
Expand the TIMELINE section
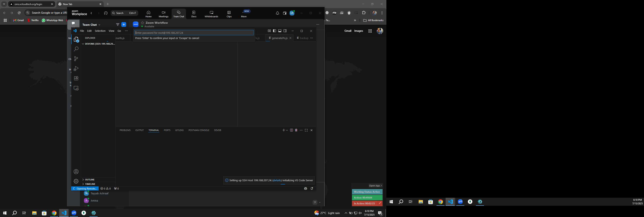98,184
